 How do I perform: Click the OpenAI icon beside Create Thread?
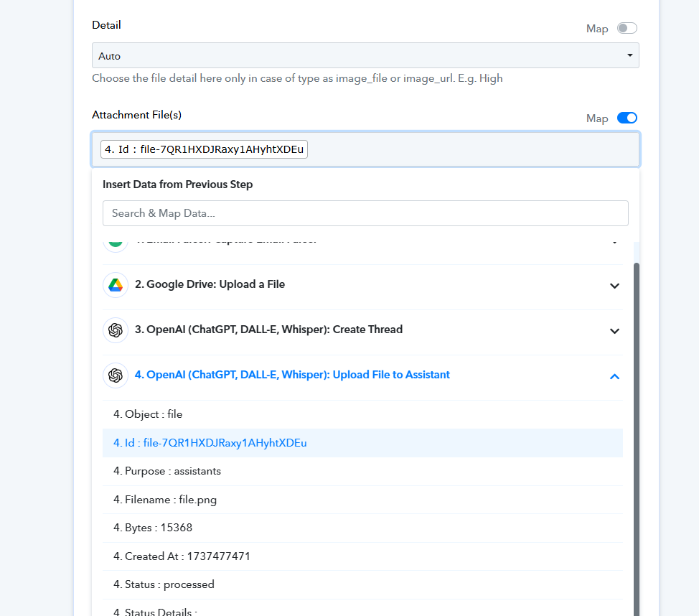coord(116,330)
